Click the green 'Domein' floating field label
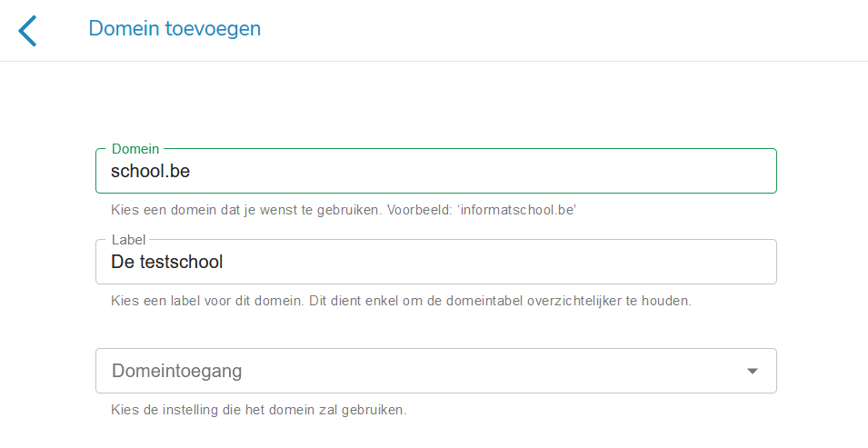Screen dimensions: 868x448 point(135,149)
